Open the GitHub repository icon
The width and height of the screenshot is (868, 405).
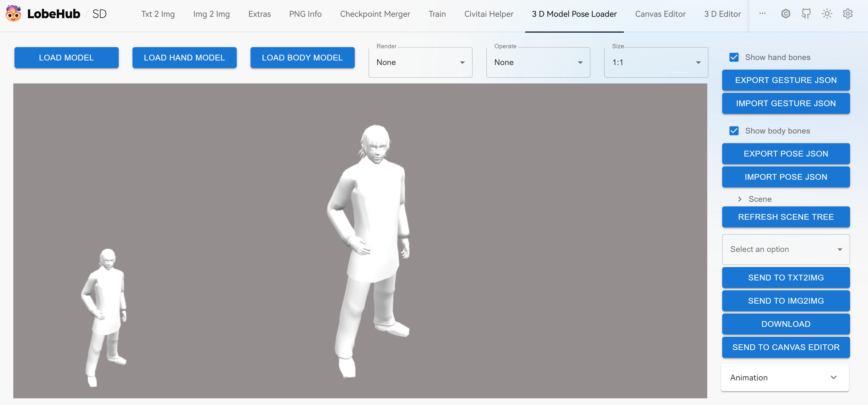pyautogui.click(x=806, y=14)
